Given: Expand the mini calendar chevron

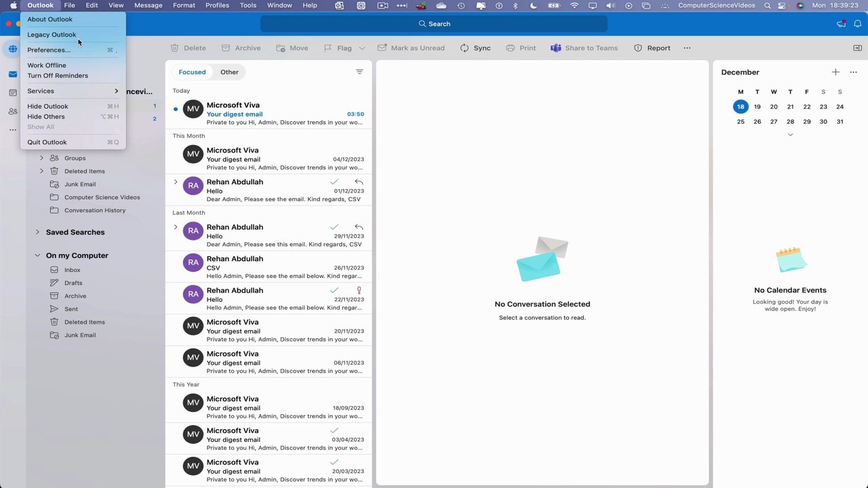Looking at the screenshot, I should 790,135.
